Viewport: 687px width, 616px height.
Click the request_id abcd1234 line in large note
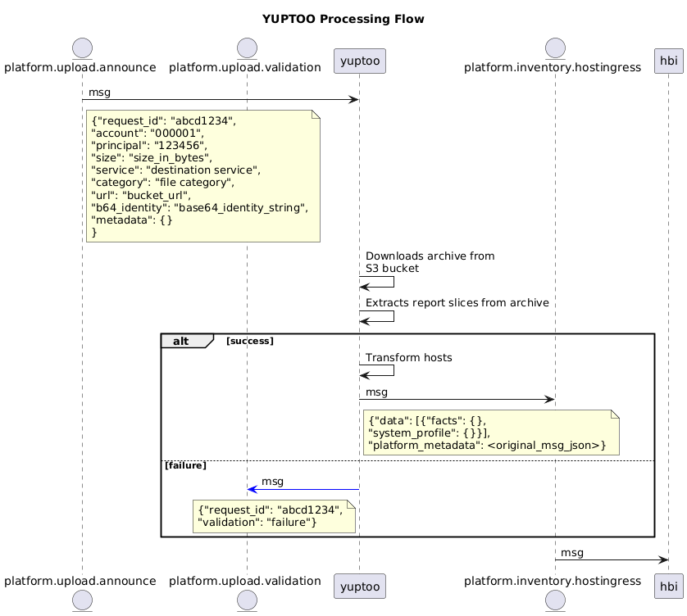coord(164,121)
